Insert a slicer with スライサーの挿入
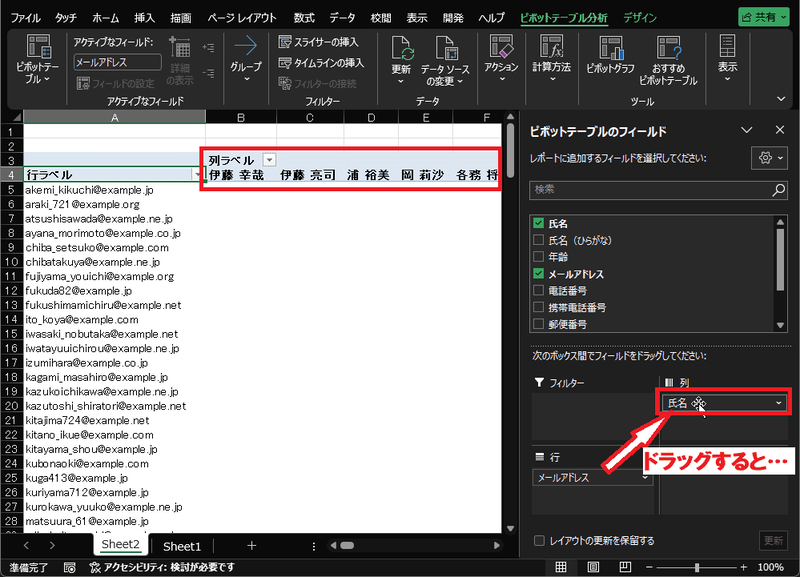 [318, 42]
